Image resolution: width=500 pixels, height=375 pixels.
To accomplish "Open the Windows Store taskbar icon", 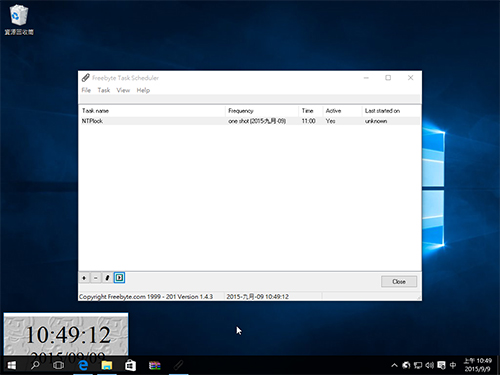I will pyautogui.click(x=130, y=365).
